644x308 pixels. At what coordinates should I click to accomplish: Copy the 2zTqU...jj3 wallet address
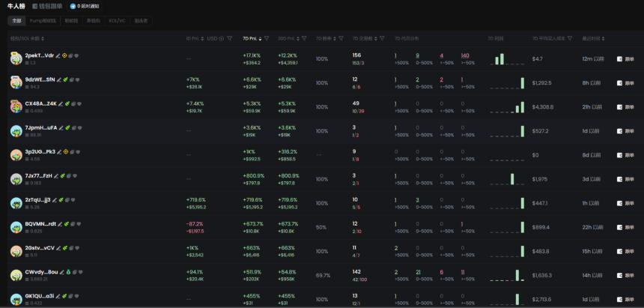(67, 200)
